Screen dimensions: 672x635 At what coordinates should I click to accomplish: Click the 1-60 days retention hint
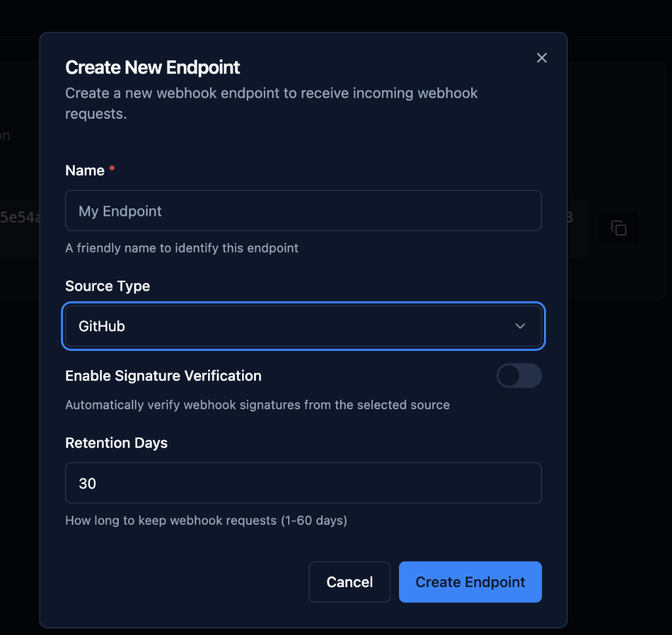(x=206, y=521)
